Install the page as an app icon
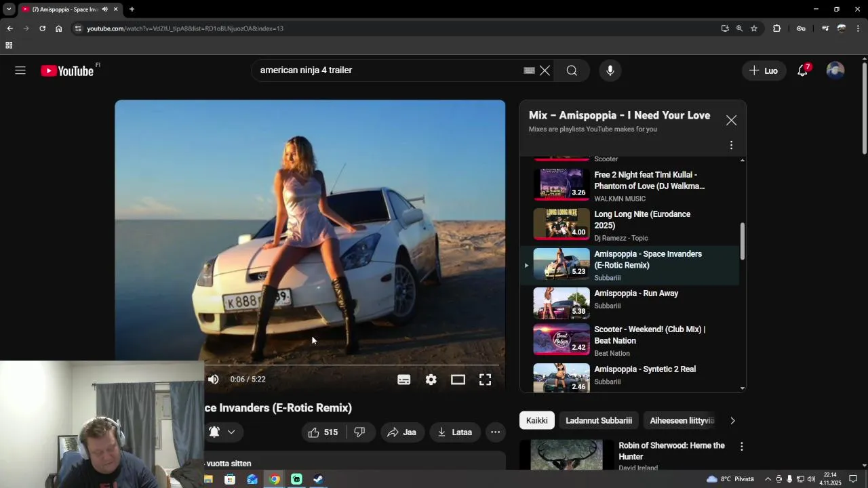The height and width of the screenshot is (488, 868). (x=725, y=28)
